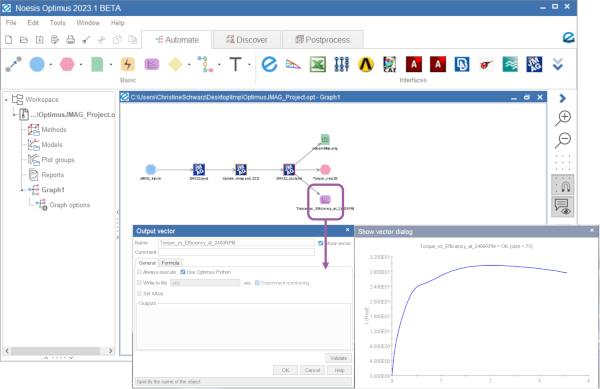Viewport: 600px width, 389px height.
Task: Click Help in the Output vector dialog
Action: [x=339, y=370]
